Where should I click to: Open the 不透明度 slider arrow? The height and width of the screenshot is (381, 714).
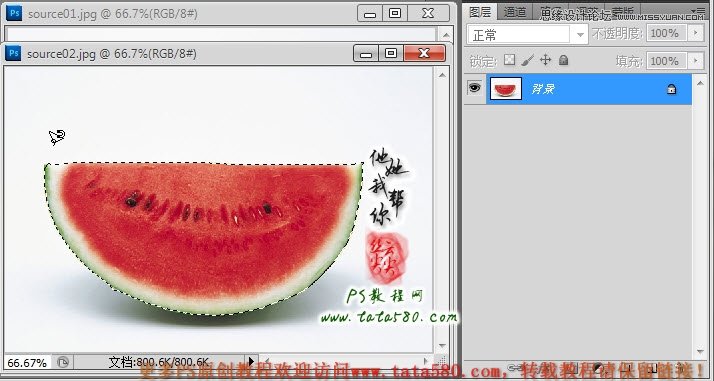[x=695, y=33]
